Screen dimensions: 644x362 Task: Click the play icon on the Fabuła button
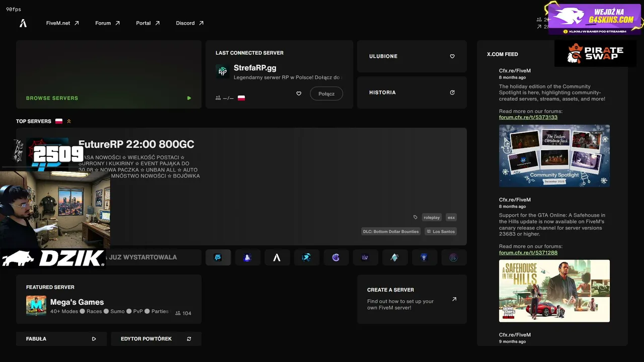pos(94,339)
